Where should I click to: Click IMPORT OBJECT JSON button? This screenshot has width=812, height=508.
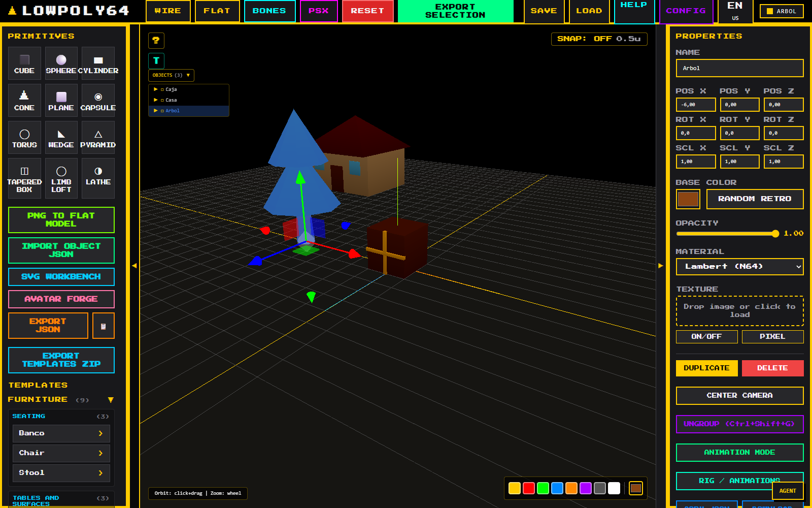click(61, 250)
